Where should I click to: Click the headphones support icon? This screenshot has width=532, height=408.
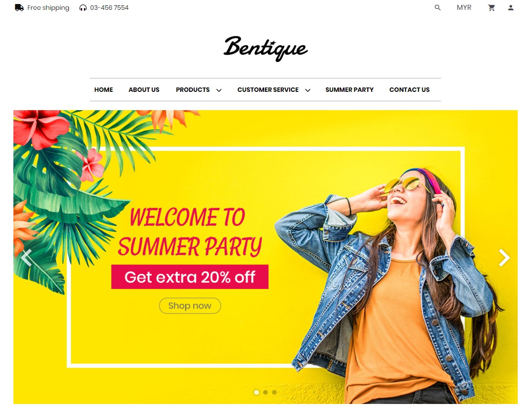[x=83, y=8]
